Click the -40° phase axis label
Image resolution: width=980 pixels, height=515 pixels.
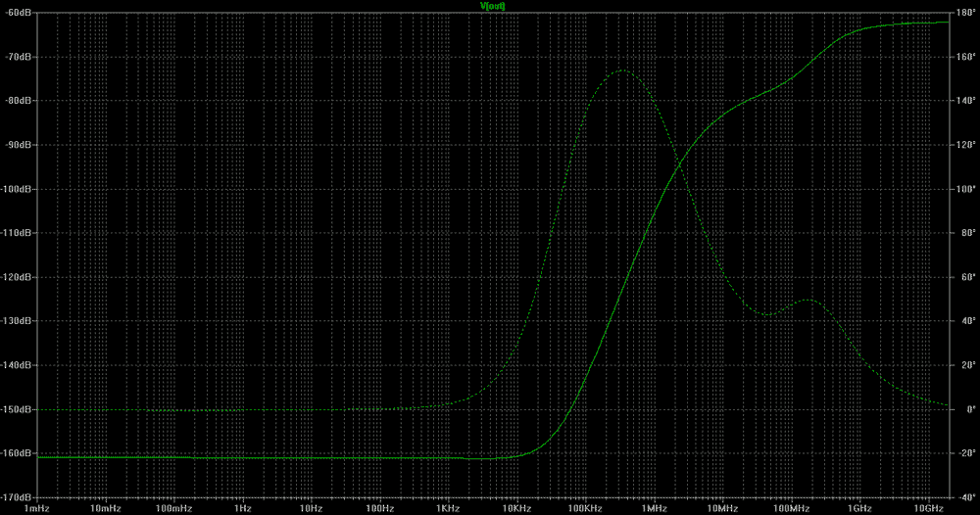tap(967, 497)
